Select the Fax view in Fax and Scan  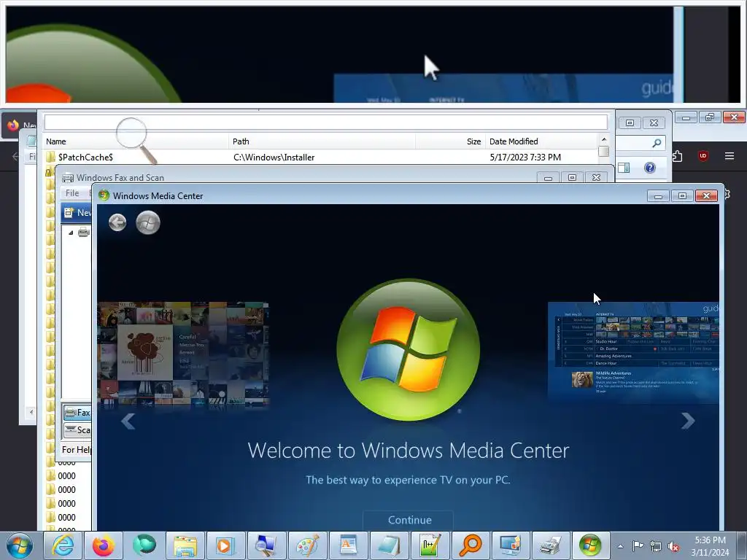77,413
